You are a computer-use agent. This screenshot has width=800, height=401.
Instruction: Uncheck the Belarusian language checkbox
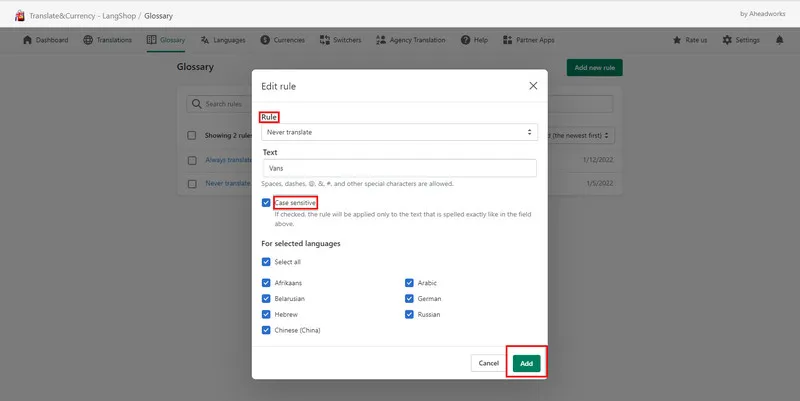(266, 298)
